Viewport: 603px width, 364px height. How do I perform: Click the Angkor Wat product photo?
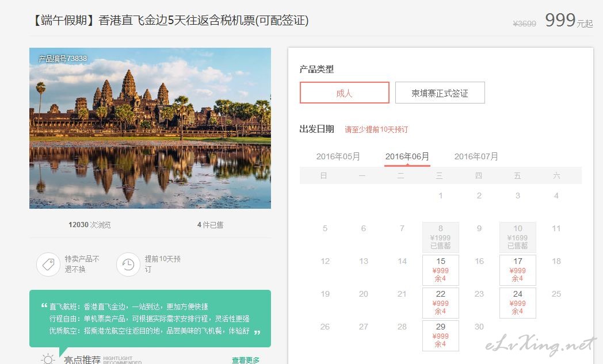pos(150,128)
